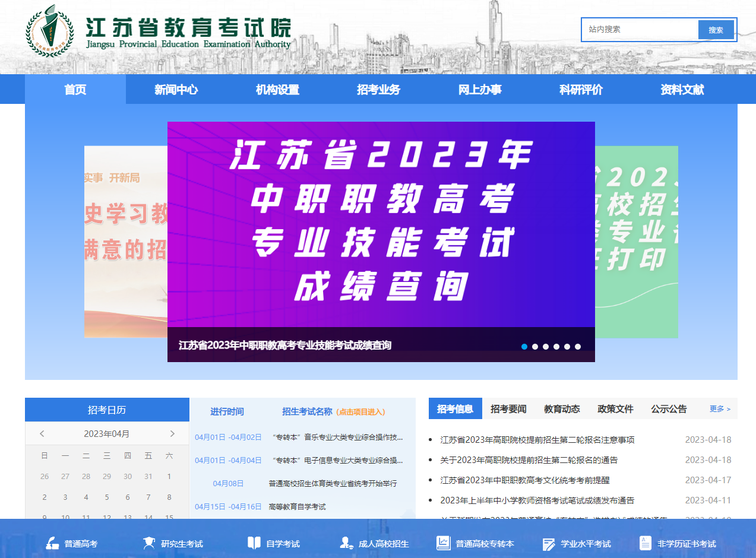Screen dimensions: 756x558
Task: Open 2023年上半年中小学教师资格考试笔试成绩发布通告
Action: [537, 500]
